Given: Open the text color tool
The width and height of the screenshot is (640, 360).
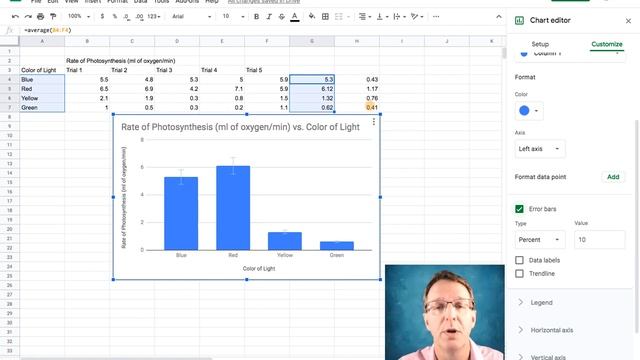Looking at the screenshot, I should coord(295,17).
